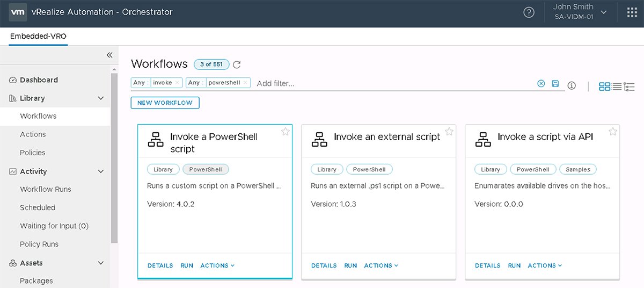Open the John Smith user menu
The image size is (644, 288).
coord(581,12)
